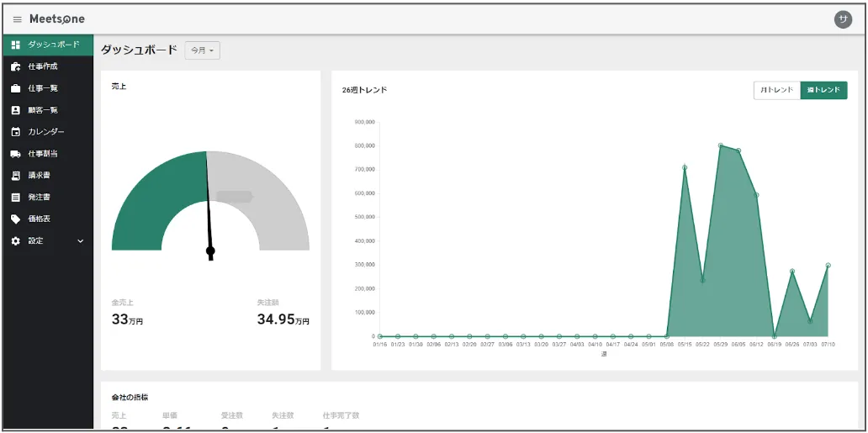Switch chart to 月トレンド view
The width and height of the screenshot is (868, 433).
click(776, 90)
